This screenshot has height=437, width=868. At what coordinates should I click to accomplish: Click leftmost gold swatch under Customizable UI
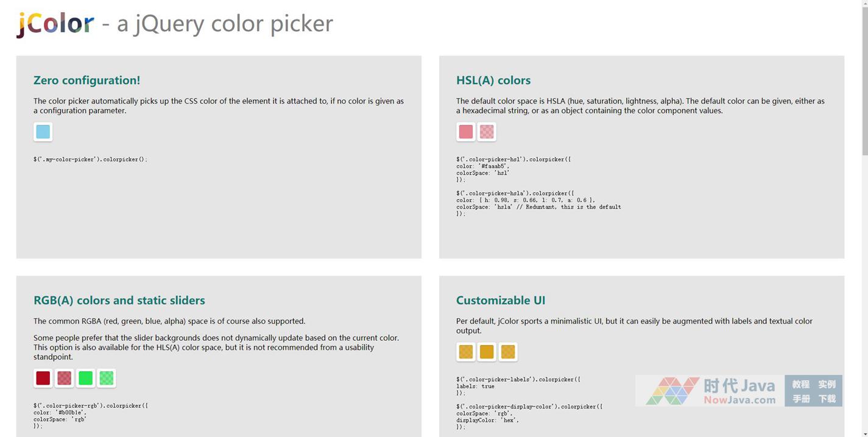point(465,352)
